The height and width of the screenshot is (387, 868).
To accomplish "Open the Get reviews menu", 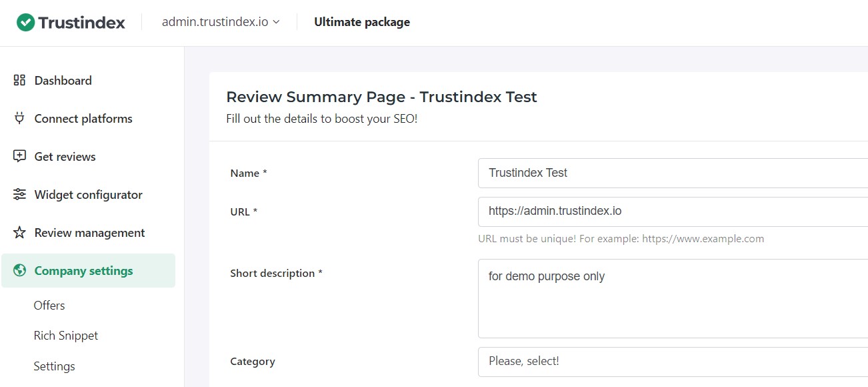I will (65, 156).
